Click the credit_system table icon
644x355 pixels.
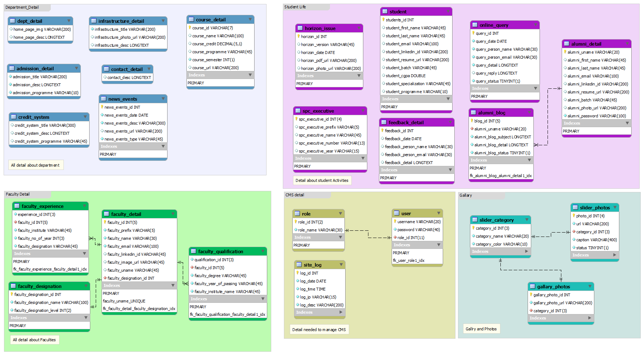click(14, 117)
